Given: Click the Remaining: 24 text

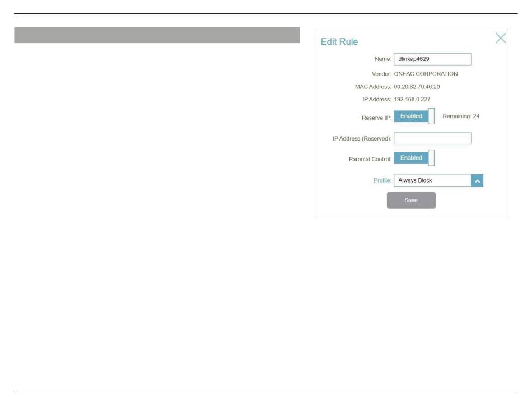Looking at the screenshot, I should point(461,116).
